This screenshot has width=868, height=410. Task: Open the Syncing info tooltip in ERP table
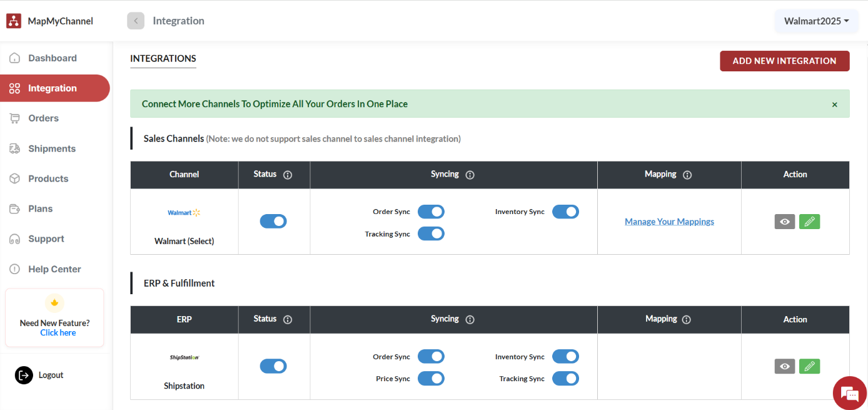click(x=470, y=319)
